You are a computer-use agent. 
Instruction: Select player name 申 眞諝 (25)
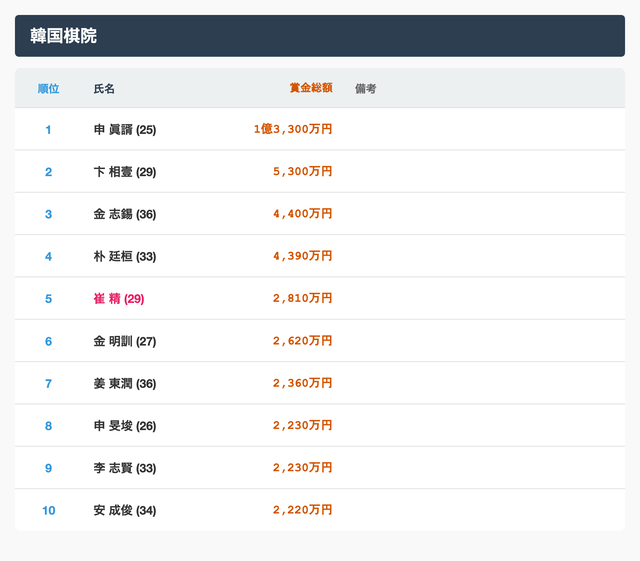click(x=125, y=130)
